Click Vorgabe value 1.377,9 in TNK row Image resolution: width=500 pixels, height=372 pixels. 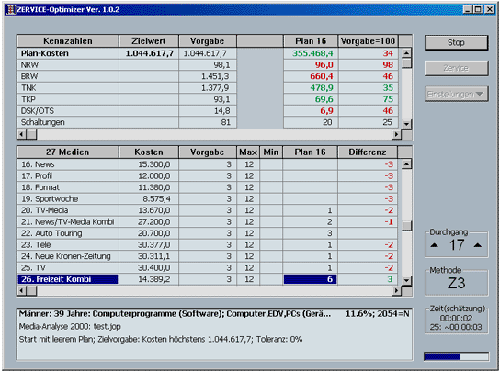[215, 88]
